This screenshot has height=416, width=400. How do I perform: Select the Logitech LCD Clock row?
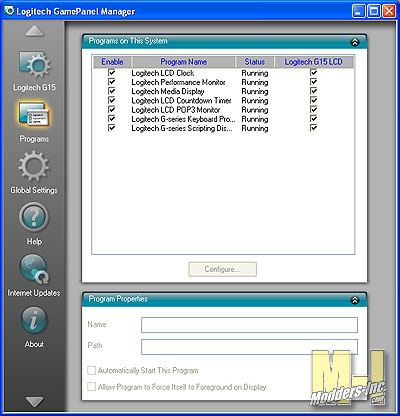(x=223, y=73)
